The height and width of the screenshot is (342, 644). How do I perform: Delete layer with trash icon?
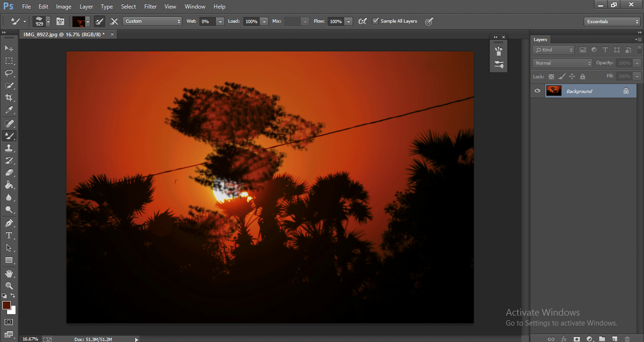[x=627, y=339]
